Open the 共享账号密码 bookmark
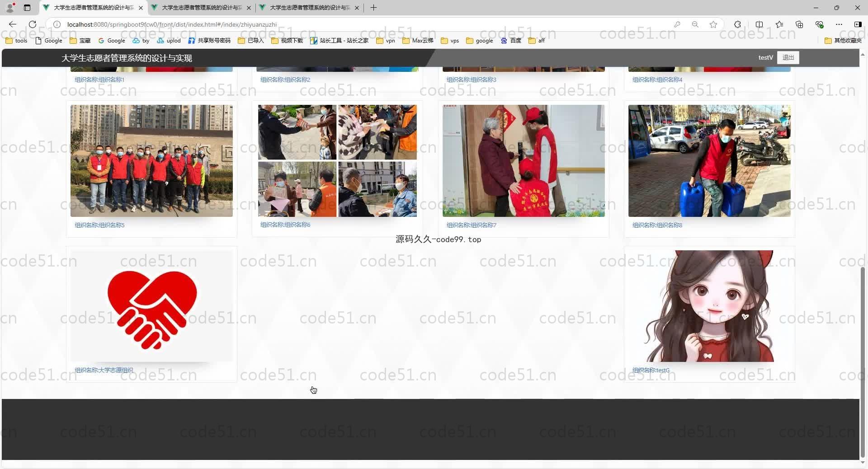 209,41
